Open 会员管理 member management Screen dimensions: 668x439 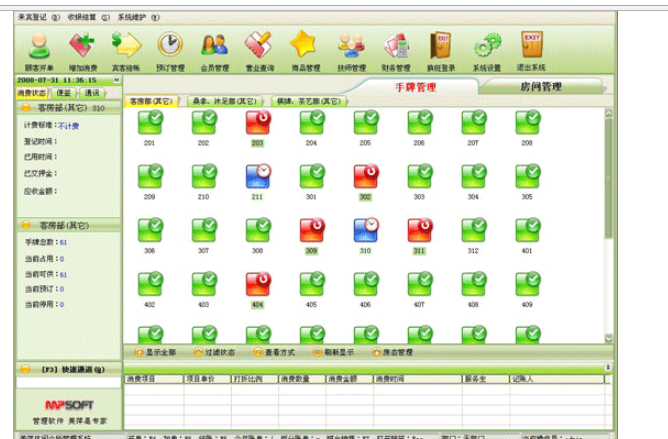coord(215,51)
